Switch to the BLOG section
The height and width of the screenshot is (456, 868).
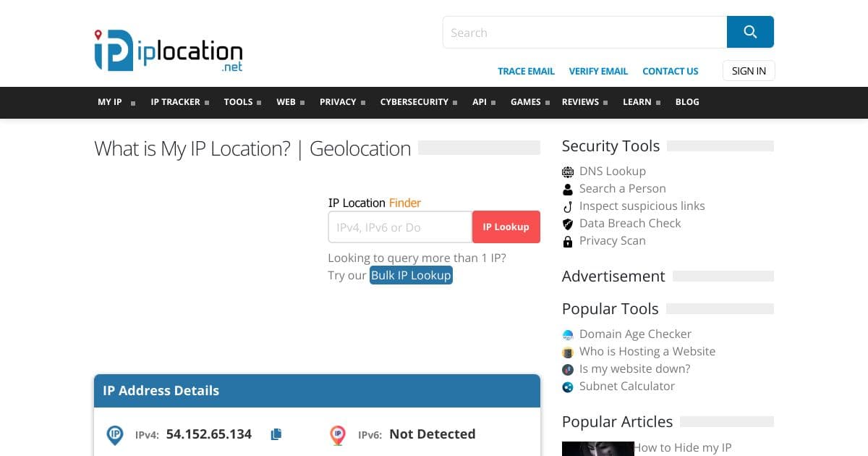686,102
